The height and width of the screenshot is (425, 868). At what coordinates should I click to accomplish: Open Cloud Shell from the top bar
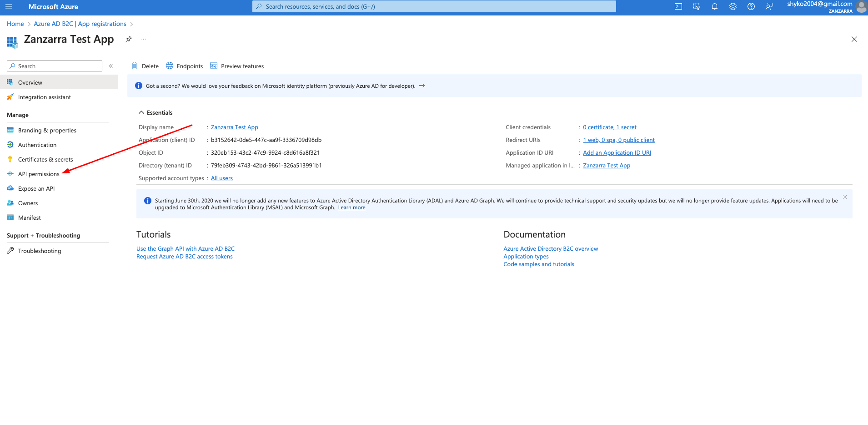point(678,6)
